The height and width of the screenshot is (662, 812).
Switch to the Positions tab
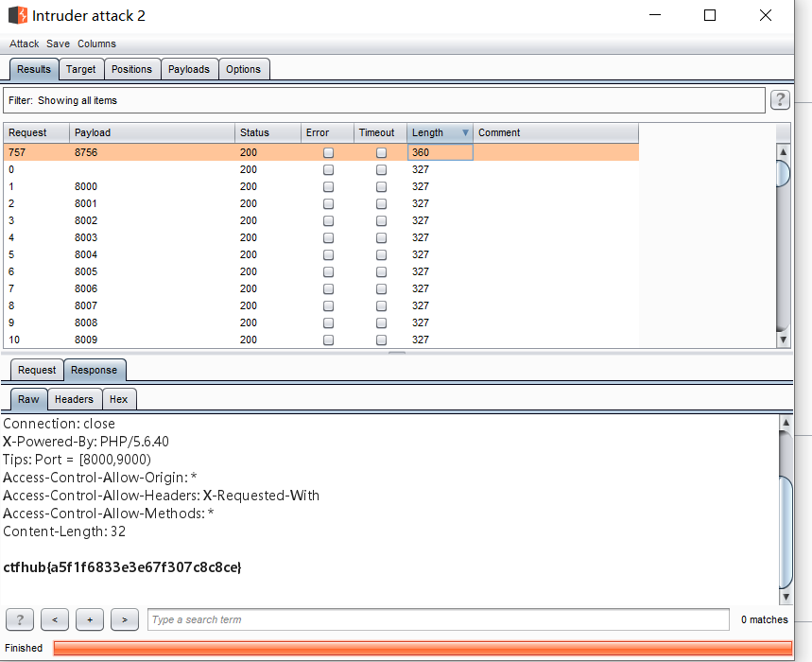(132, 69)
